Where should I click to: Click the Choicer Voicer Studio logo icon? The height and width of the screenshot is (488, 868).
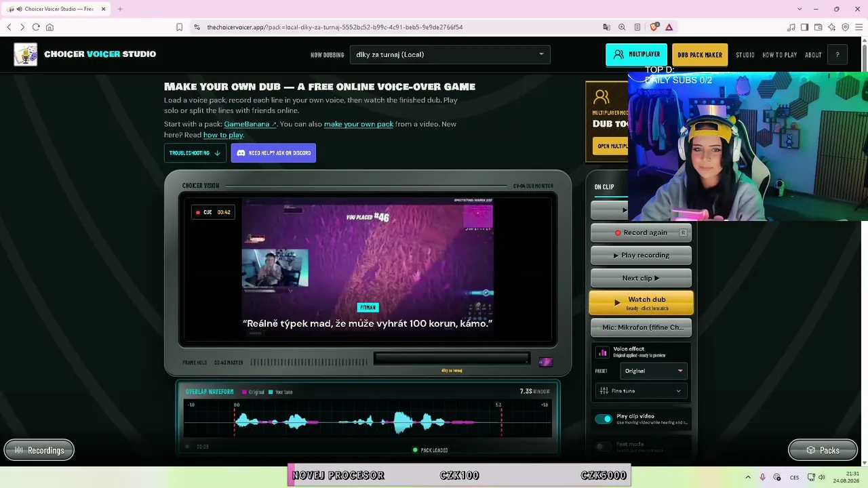[26, 54]
